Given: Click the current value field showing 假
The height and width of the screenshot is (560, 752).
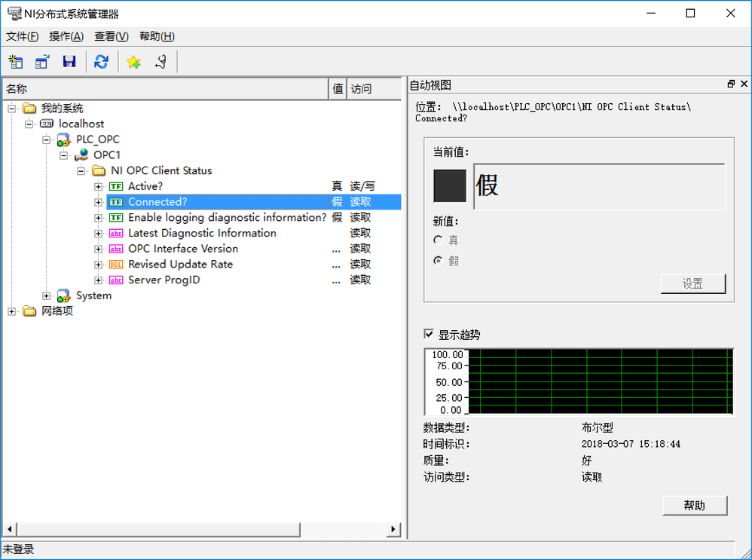Looking at the screenshot, I should click(600, 186).
